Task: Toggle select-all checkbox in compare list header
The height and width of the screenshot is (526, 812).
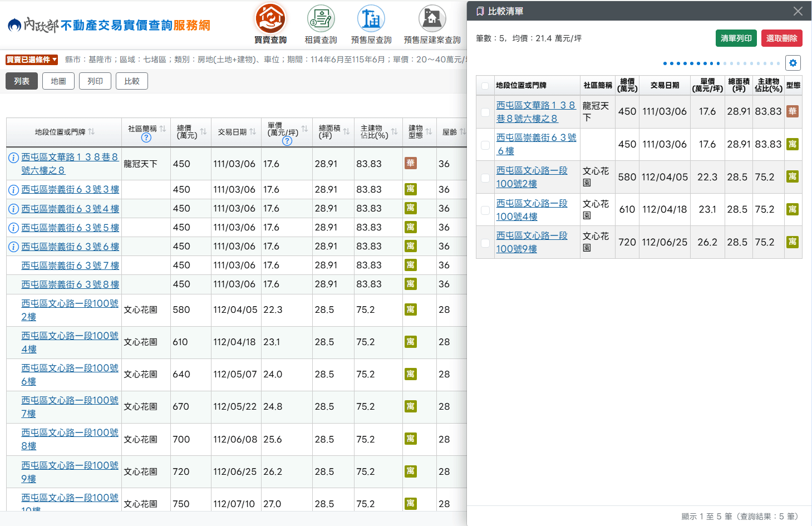Action: point(485,86)
